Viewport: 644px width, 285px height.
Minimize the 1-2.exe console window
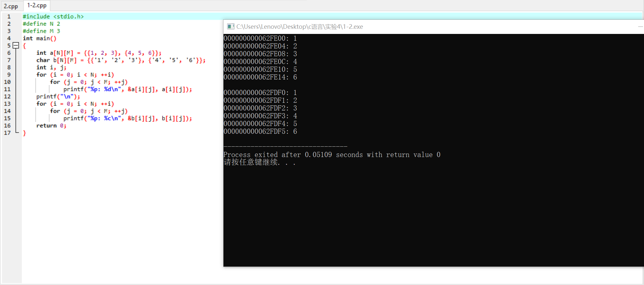coord(640,26)
